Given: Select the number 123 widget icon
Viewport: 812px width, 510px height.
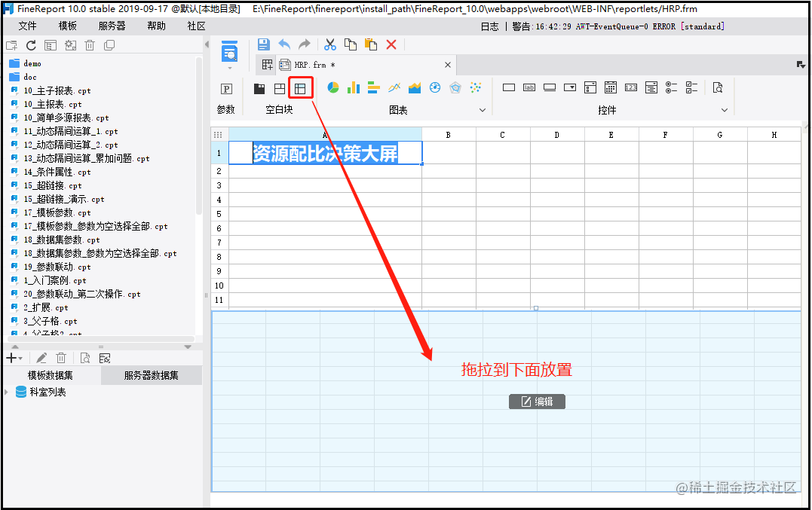Looking at the screenshot, I should (x=631, y=87).
